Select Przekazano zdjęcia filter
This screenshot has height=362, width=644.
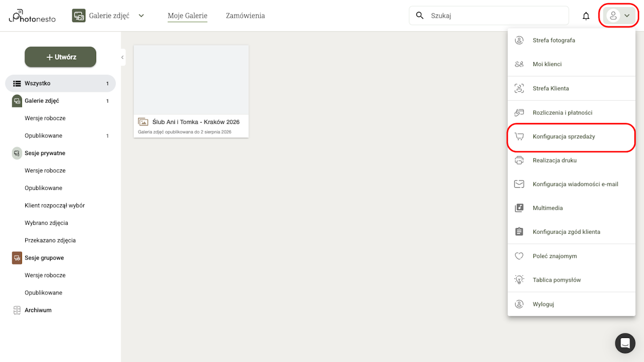click(50, 240)
